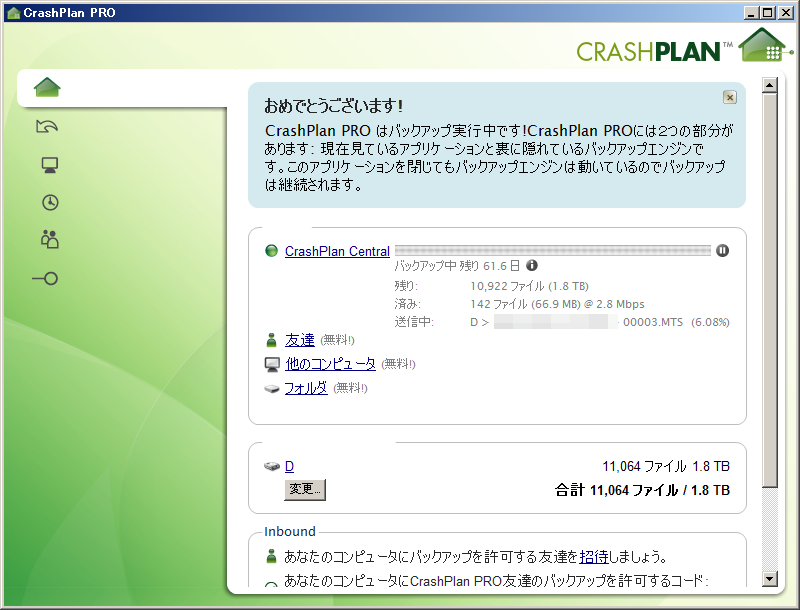This screenshot has height=610, width=800.
Task: Open the 友達 destination link
Action: click(299, 340)
